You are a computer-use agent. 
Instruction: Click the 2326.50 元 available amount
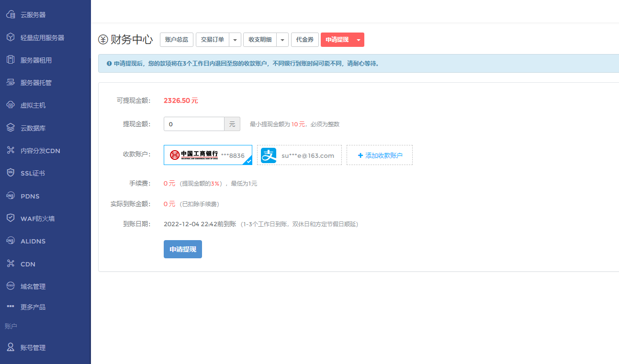pyautogui.click(x=181, y=100)
